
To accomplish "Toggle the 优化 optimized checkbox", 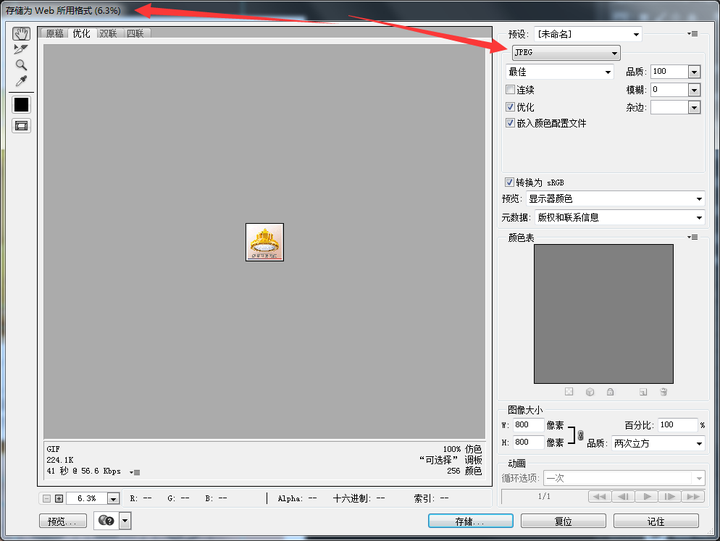I will [x=510, y=107].
